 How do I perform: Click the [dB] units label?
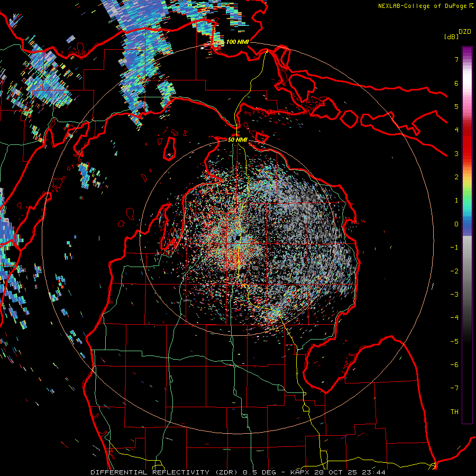coord(451,36)
